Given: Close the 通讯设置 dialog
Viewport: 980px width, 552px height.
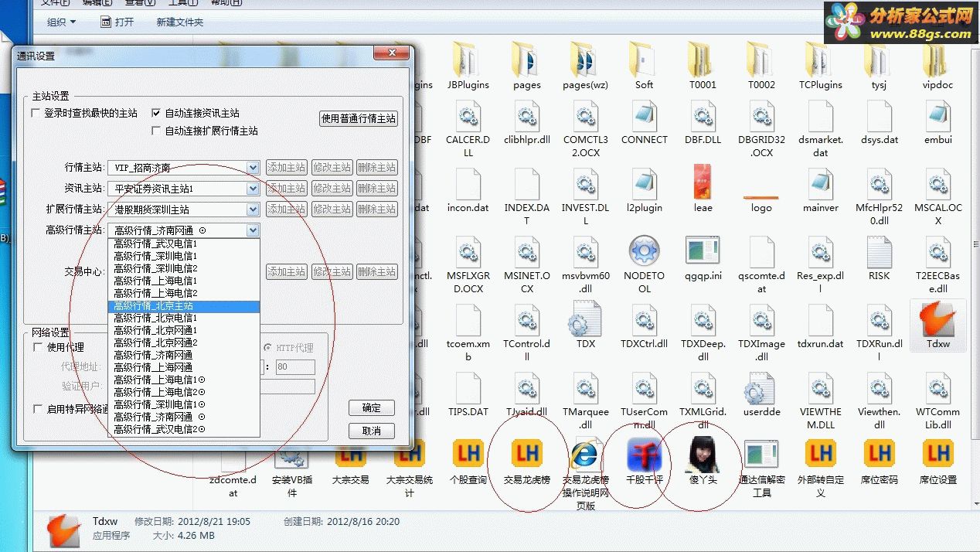Looking at the screenshot, I should (x=391, y=53).
